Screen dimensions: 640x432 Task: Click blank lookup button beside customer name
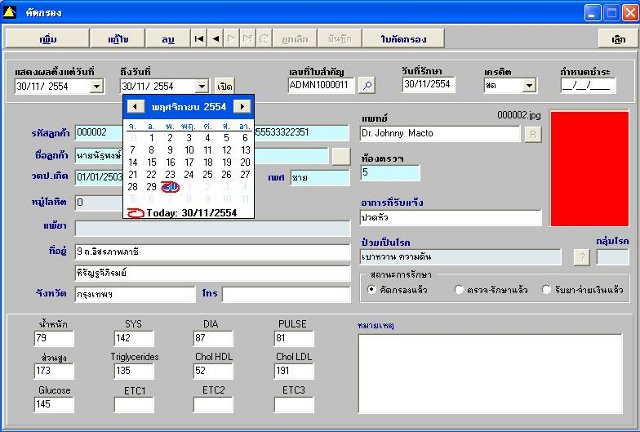[x=341, y=156]
